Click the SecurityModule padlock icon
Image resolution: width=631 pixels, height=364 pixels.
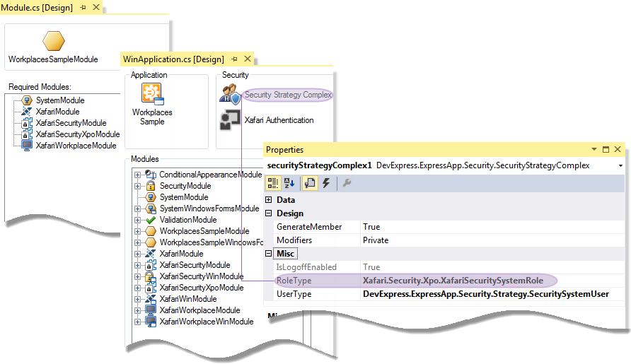point(151,186)
